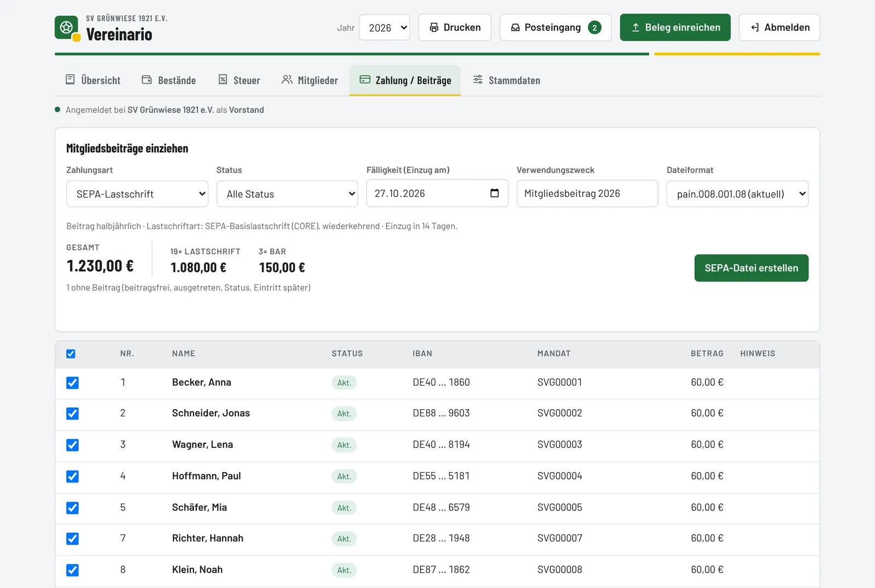Uncheck the checkbox for Schäfer, Mia
This screenshot has width=875, height=588.
[72, 508]
